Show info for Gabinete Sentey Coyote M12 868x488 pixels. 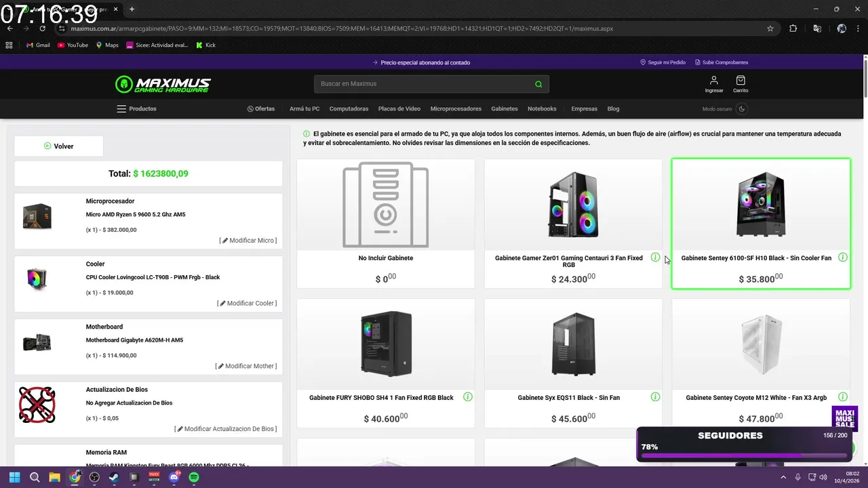[843, 396]
